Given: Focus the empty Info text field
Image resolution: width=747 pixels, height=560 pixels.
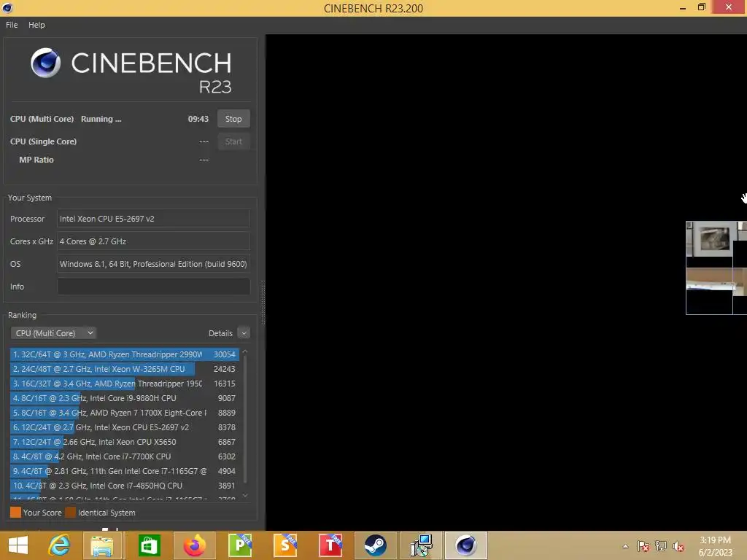Looking at the screenshot, I should [153, 286].
